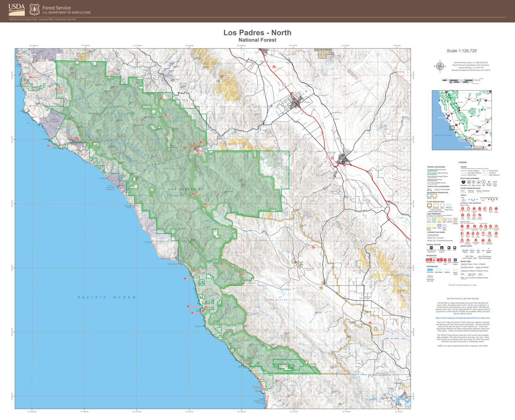The width and height of the screenshot is (515, 420).
Task: Expand the ROADS legend section heading
Action: [x=463, y=167]
